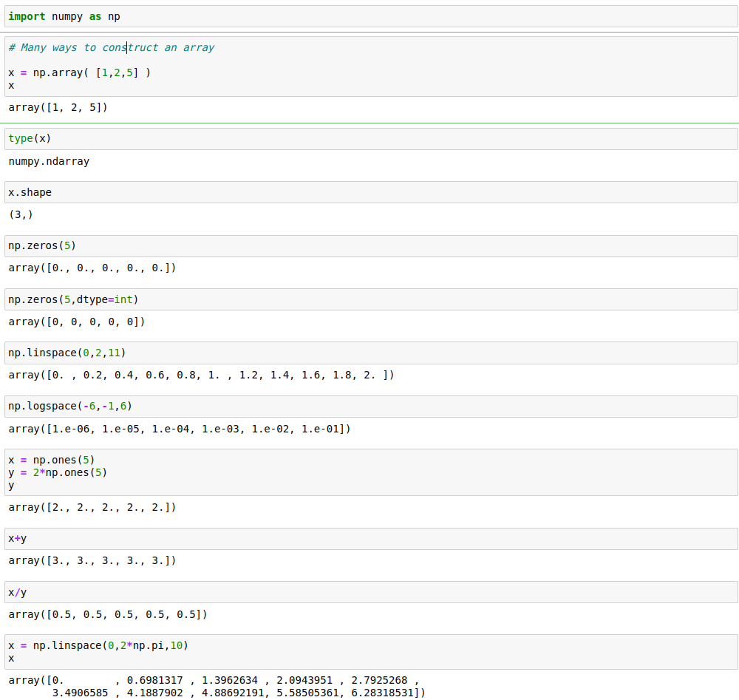Focus the x.shape code cell
Screen dimensions: 739x700
369,192
